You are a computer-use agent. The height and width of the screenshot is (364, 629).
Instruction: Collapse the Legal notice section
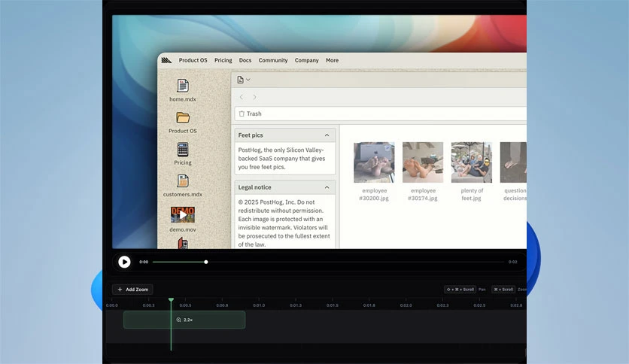pos(327,187)
